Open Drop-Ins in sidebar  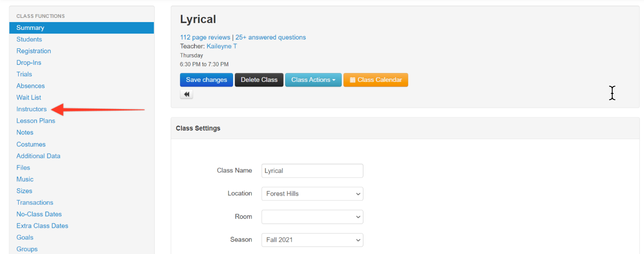pyautogui.click(x=29, y=63)
